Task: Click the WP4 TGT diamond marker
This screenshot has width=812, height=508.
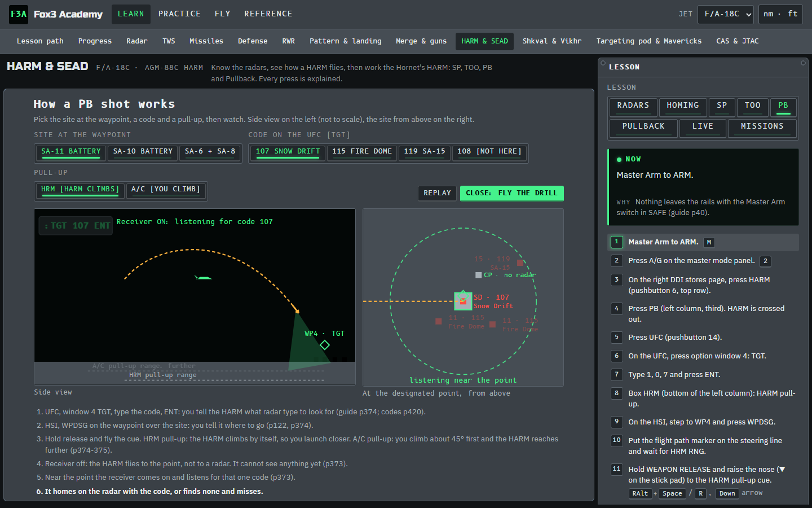Action: click(325, 345)
